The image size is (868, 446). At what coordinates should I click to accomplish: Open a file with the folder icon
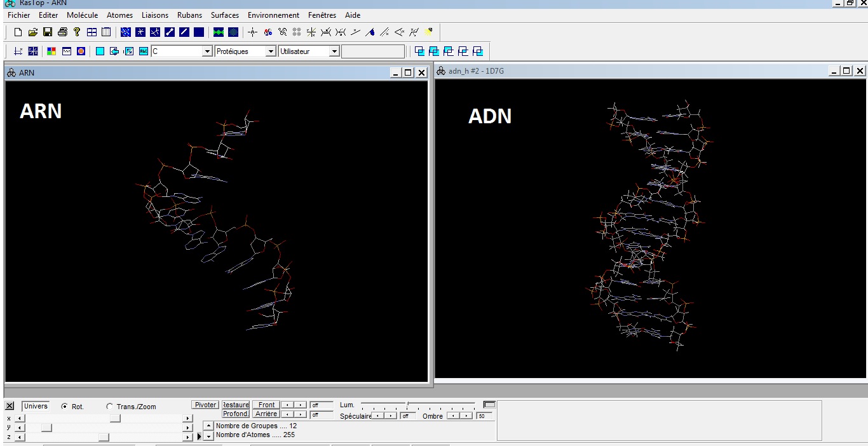pos(32,32)
